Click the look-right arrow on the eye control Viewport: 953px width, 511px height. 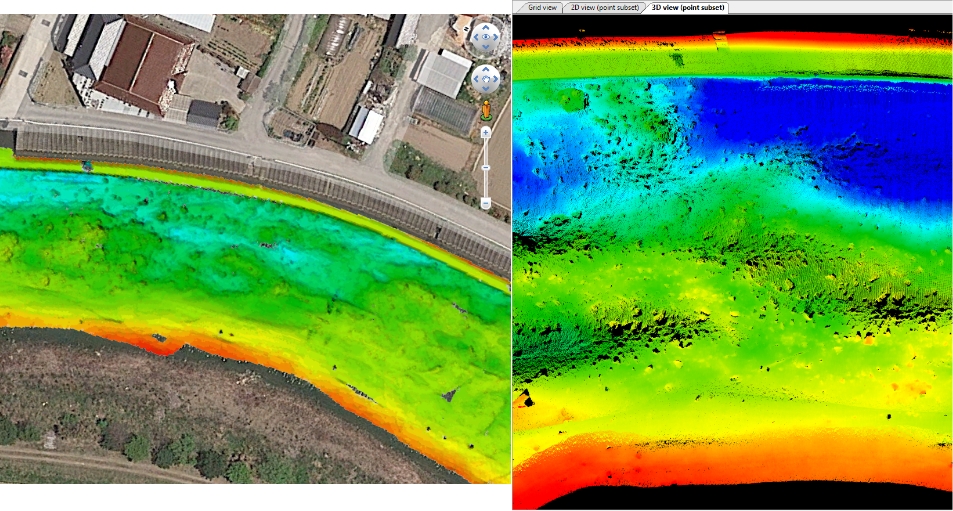(495, 37)
